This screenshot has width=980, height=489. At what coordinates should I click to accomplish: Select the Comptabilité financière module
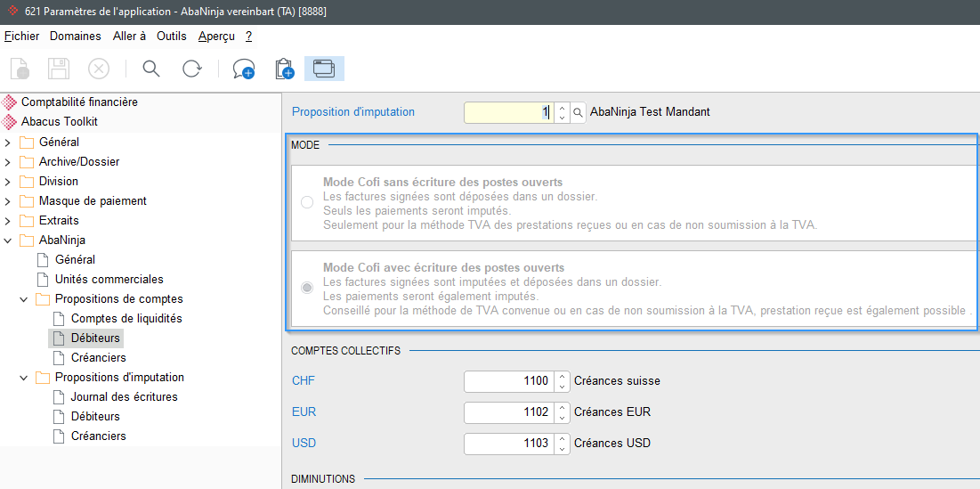click(79, 102)
